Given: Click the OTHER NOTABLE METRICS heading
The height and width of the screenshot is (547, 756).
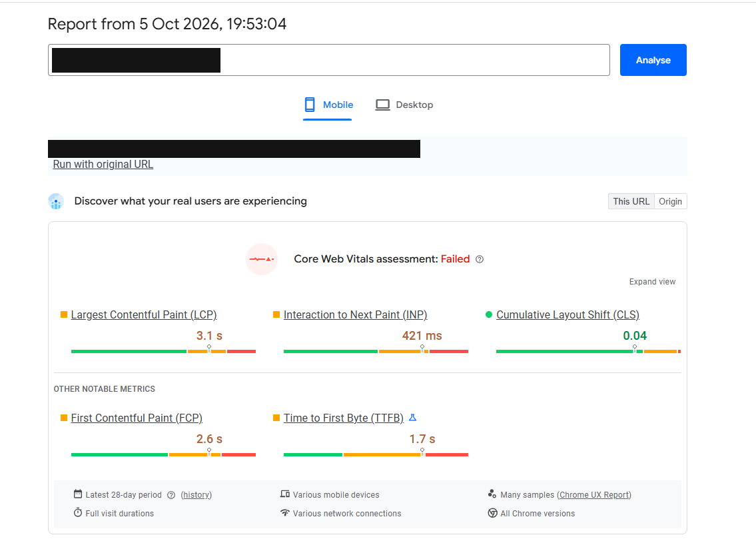Looking at the screenshot, I should point(104,389).
